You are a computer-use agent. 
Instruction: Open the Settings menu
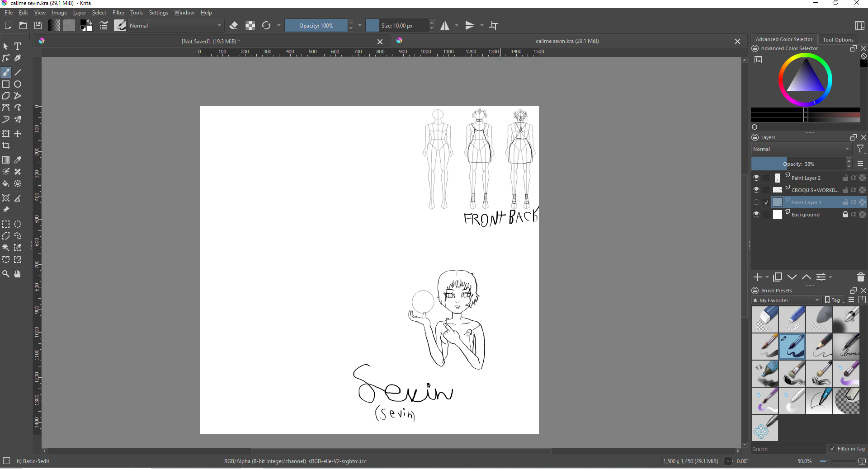[x=159, y=13]
